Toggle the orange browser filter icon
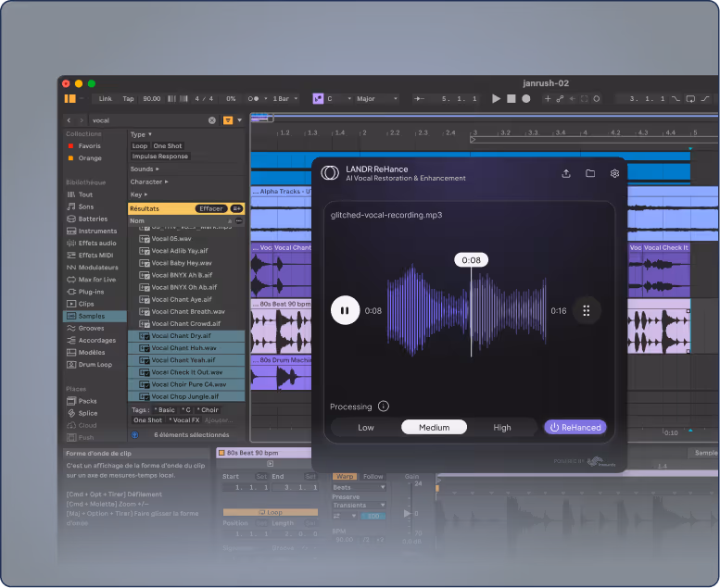The height and width of the screenshot is (588, 720). pyautogui.click(x=228, y=120)
